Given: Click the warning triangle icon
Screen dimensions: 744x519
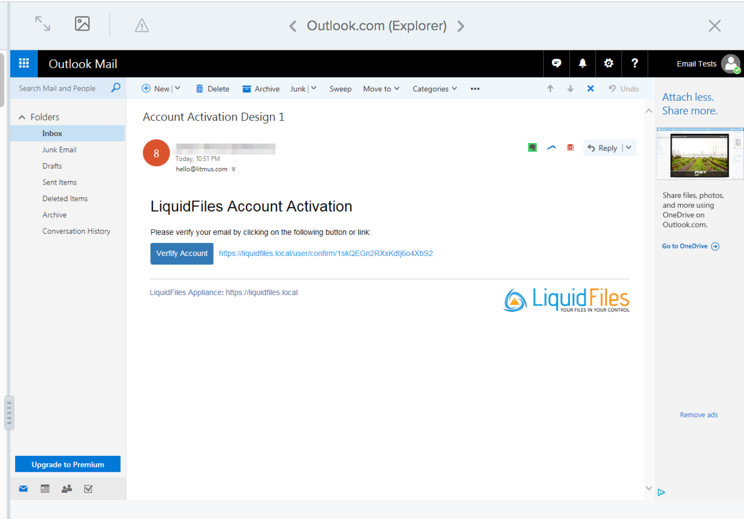Looking at the screenshot, I should 141,25.
